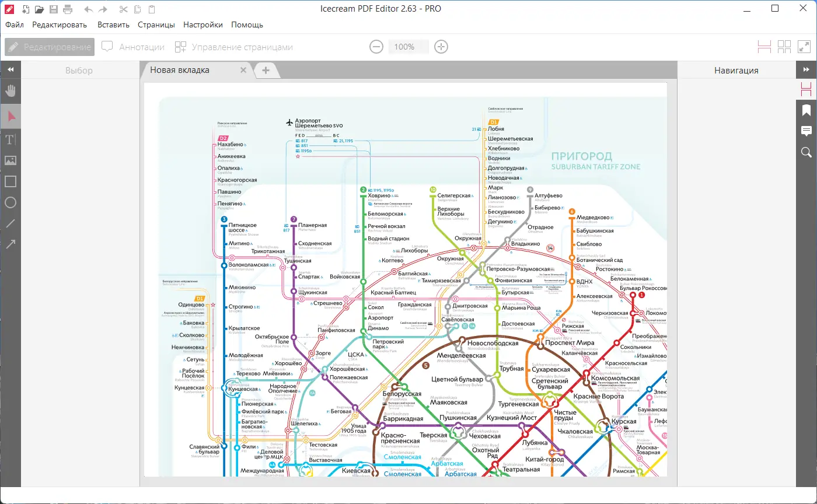Select the Text tool

pyautogui.click(x=11, y=139)
